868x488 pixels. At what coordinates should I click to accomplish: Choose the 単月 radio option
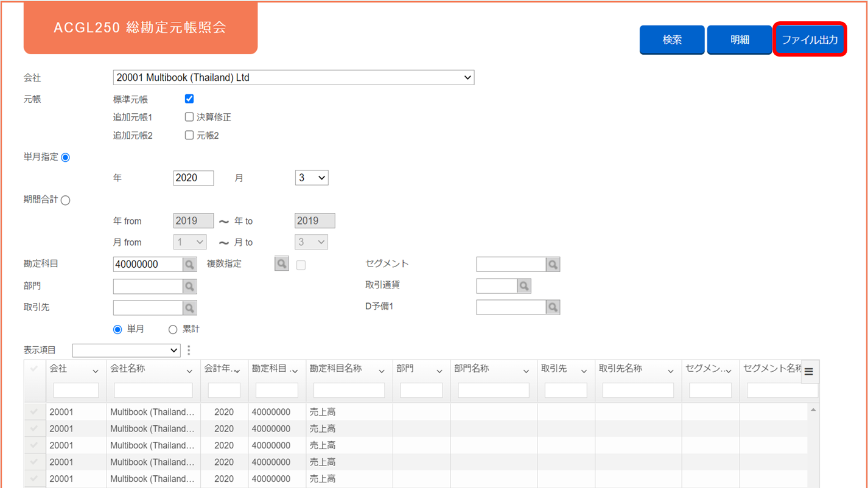coord(117,329)
